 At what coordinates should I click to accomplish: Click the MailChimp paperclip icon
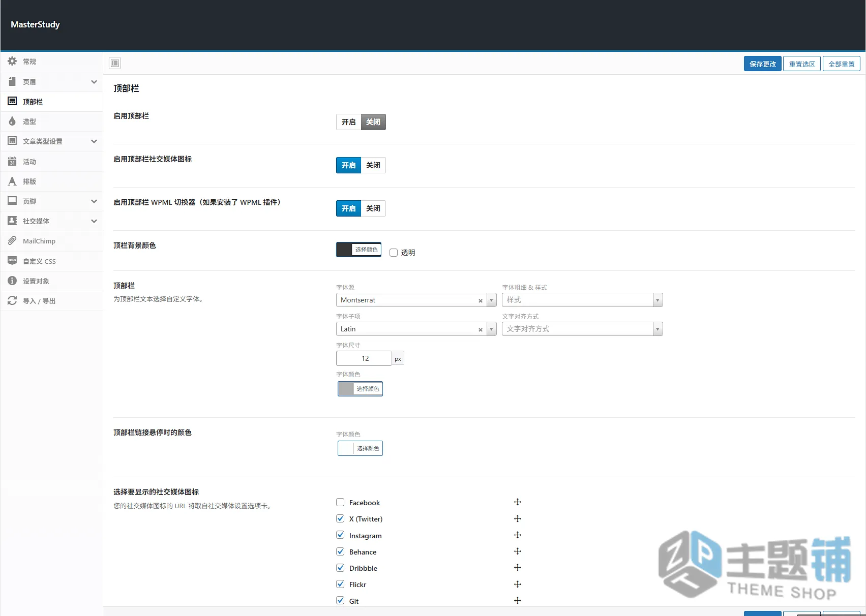click(12, 240)
